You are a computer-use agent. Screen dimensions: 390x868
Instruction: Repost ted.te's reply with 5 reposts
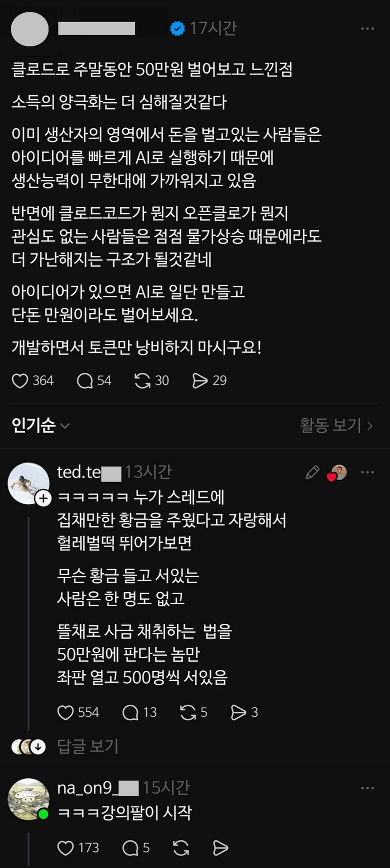click(x=188, y=712)
